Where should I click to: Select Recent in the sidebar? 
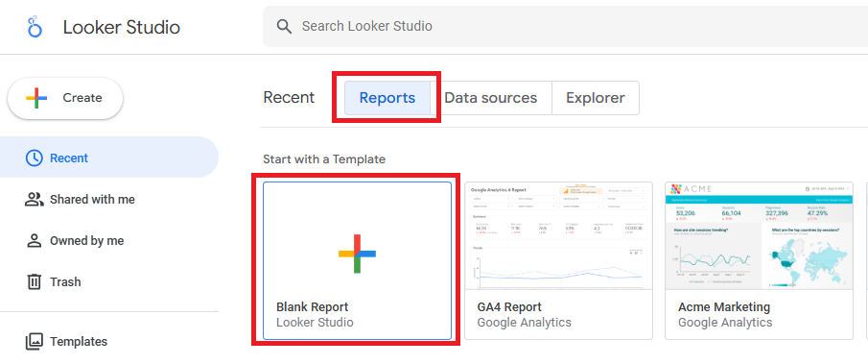point(109,158)
